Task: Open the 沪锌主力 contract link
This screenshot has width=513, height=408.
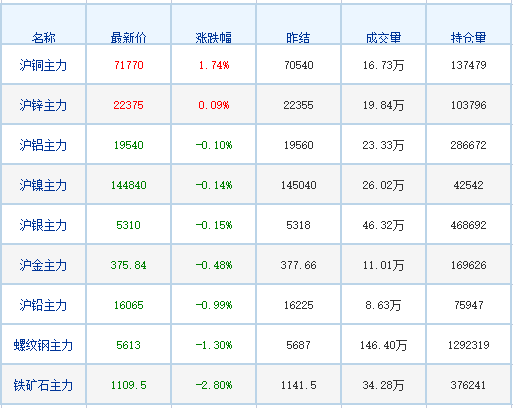Action: coord(43,105)
